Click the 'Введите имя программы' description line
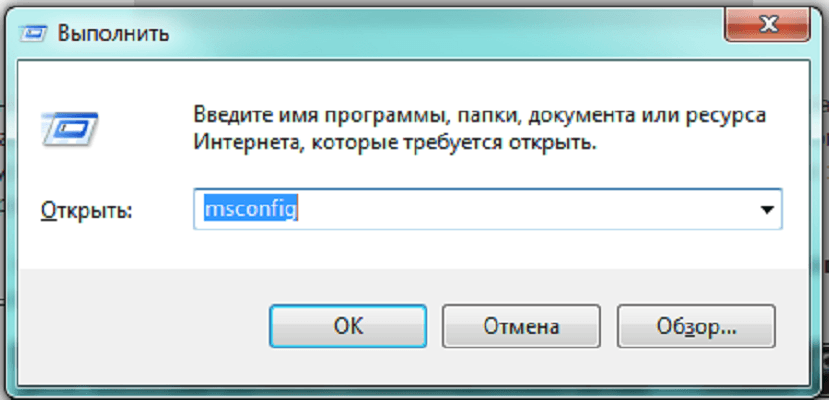The height and width of the screenshot is (400, 829). [x=480, y=116]
